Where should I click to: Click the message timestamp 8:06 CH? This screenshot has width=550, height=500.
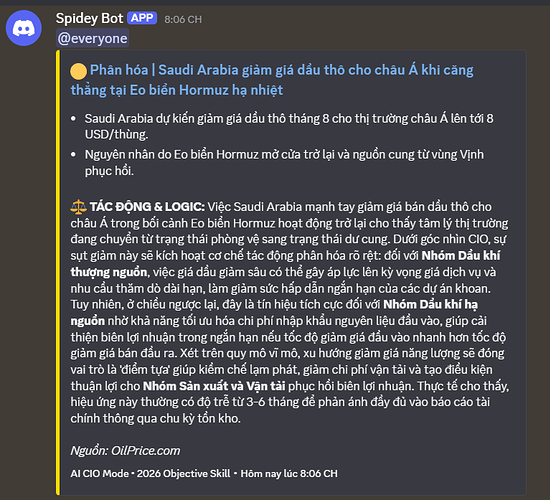183,19
